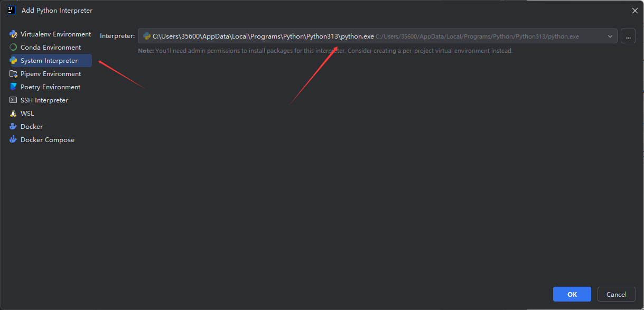Click the admin permissions Note text
Image resolution: width=644 pixels, height=310 pixels.
(325, 51)
